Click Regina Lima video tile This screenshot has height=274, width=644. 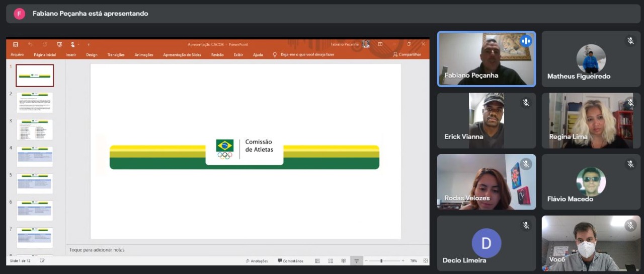tap(591, 120)
